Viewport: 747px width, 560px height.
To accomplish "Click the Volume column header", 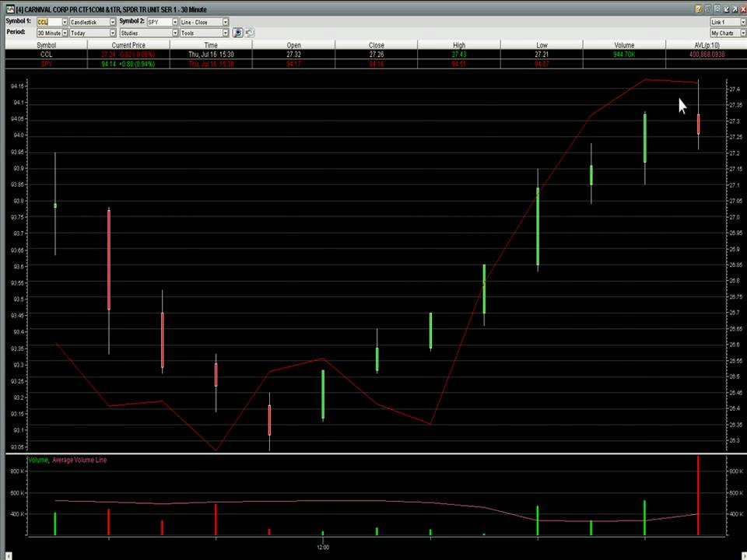I will click(x=624, y=45).
